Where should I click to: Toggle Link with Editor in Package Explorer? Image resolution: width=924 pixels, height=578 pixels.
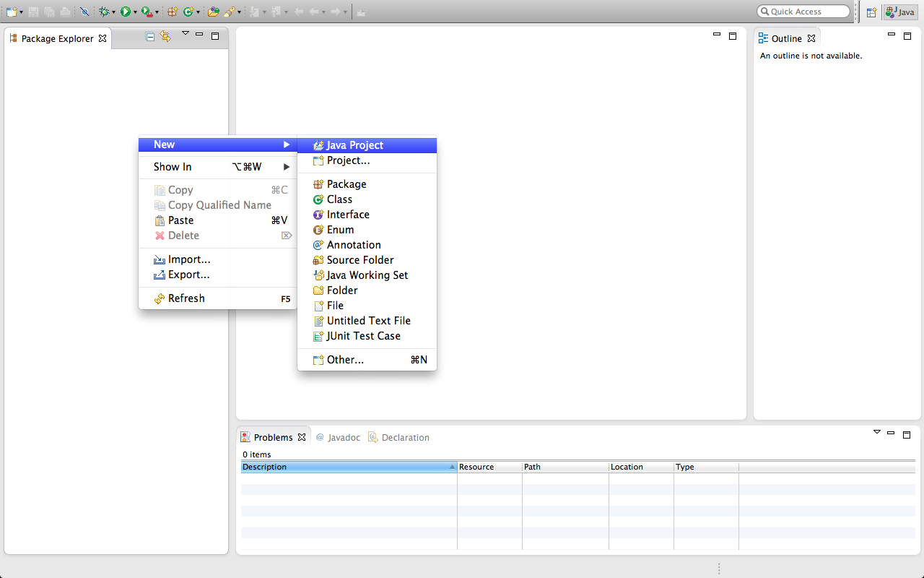click(165, 37)
